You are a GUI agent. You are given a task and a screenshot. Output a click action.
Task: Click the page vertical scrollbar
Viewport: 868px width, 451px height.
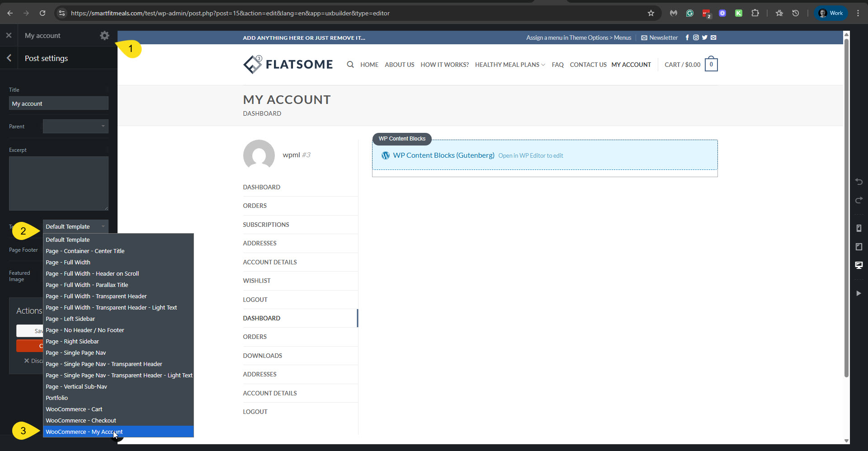click(846, 208)
